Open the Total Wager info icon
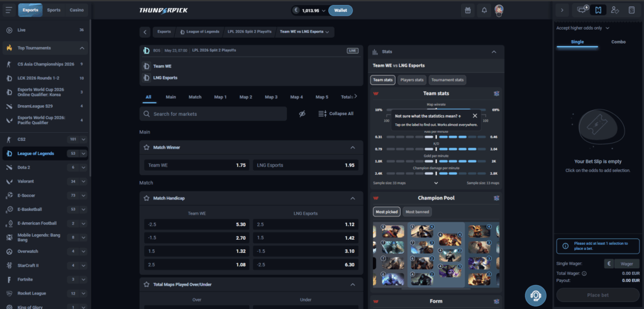 (x=584, y=273)
